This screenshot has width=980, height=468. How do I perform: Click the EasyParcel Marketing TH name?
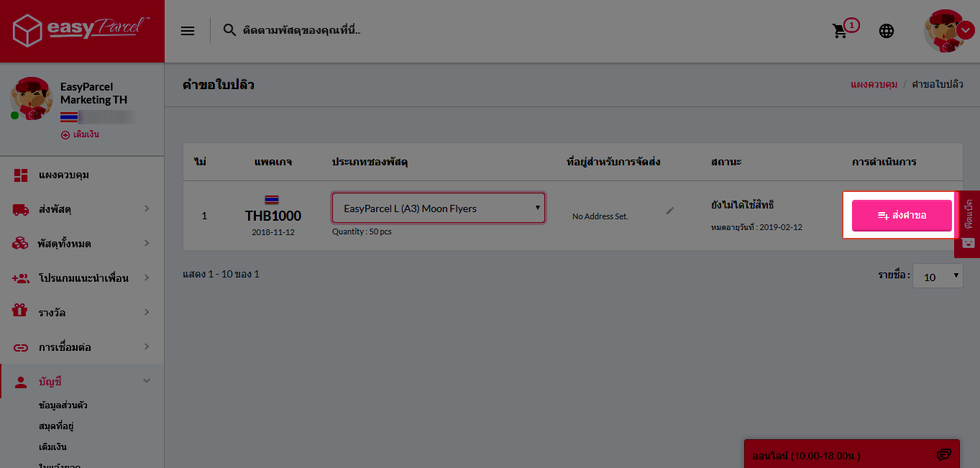click(x=94, y=93)
